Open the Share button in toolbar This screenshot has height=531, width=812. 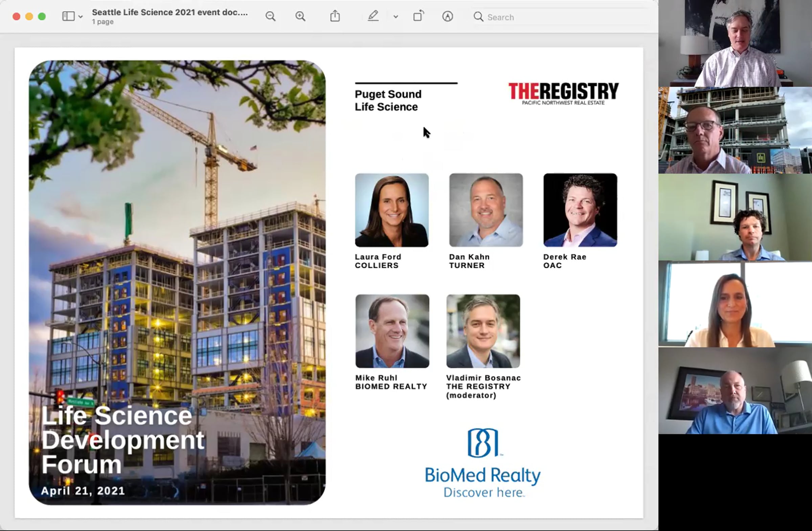tap(335, 16)
